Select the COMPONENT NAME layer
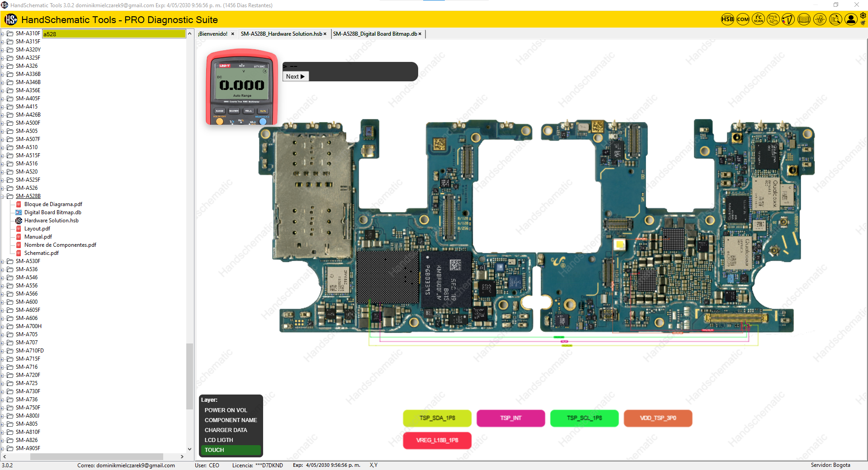 [231, 420]
